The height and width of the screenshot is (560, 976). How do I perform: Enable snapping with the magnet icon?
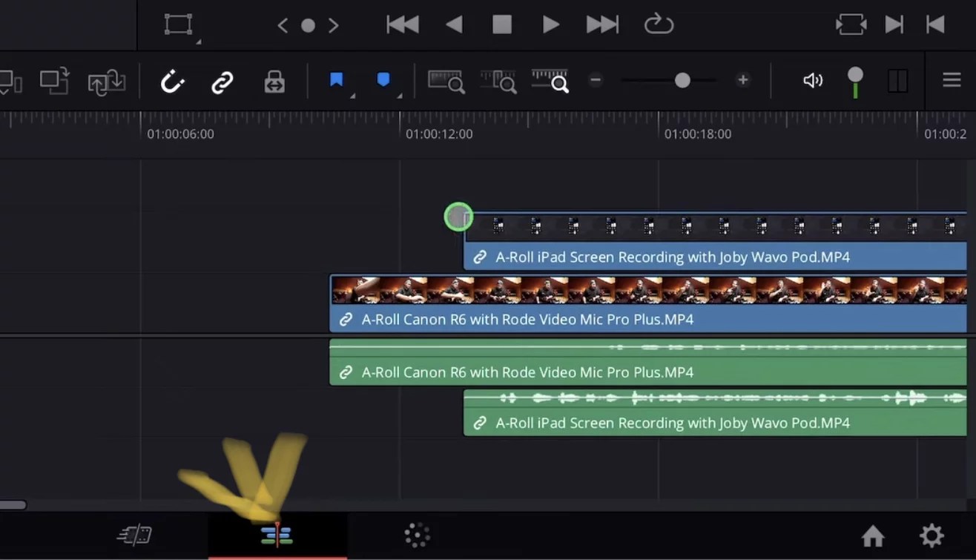tap(172, 81)
